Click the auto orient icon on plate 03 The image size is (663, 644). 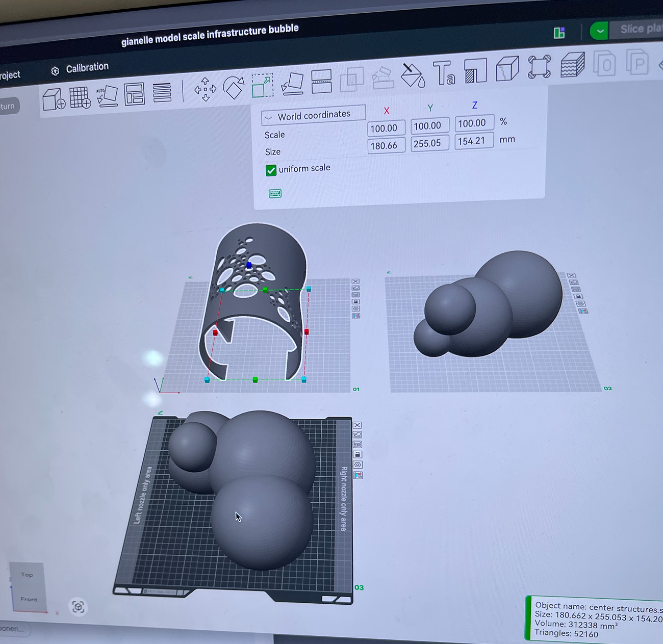358,435
